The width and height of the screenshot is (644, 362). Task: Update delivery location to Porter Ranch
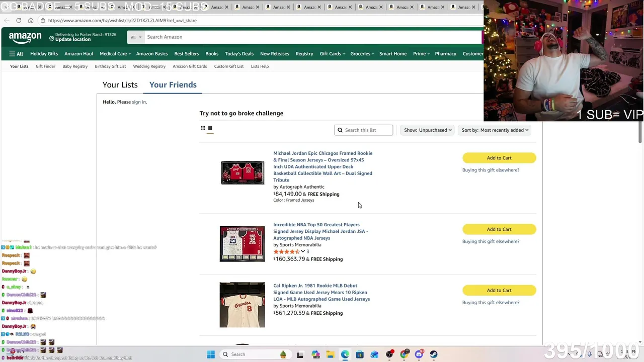click(x=83, y=37)
